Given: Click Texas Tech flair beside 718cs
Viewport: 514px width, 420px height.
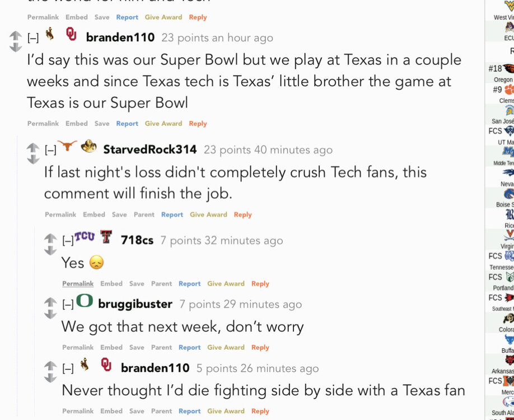Looking at the screenshot, I should [106, 237].
